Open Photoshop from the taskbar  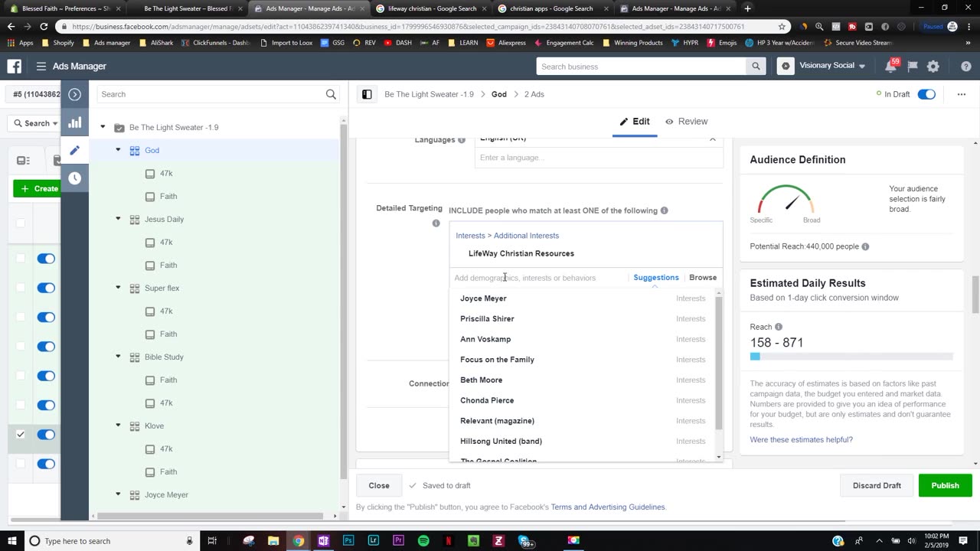pyautogui.click(x=348, y=541)
